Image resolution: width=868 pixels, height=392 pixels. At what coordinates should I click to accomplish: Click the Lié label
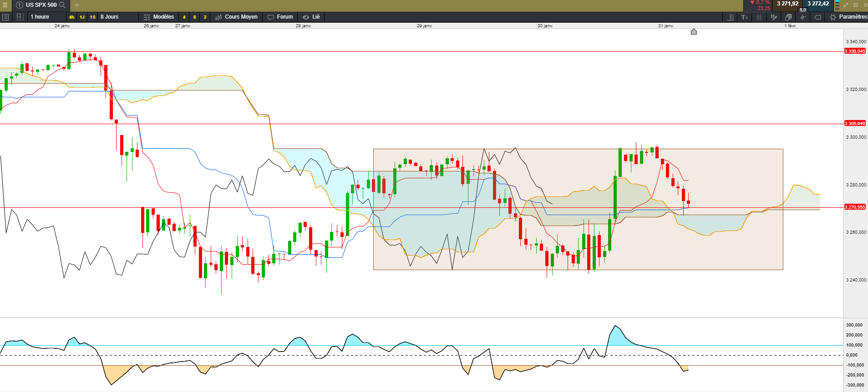316,17
